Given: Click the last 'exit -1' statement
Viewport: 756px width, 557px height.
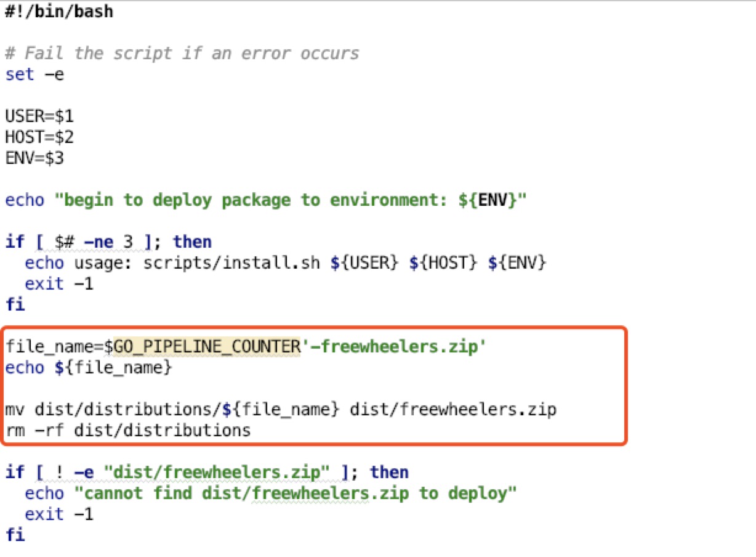Looking at the screenshot, I should point(59,514).
